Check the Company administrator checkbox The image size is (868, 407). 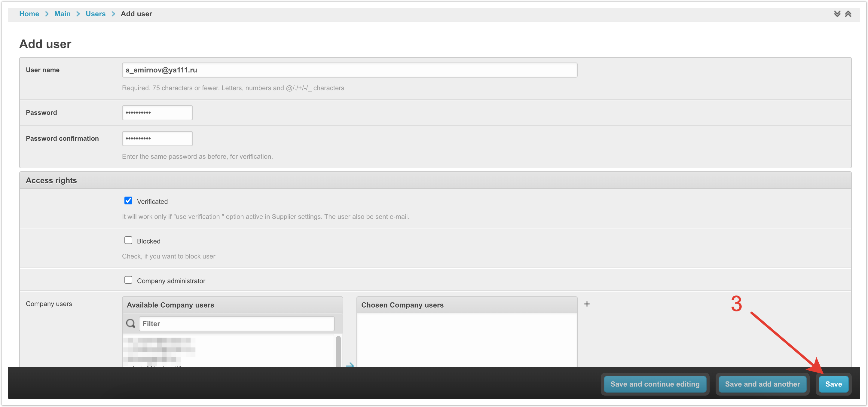tap(128, 280)
